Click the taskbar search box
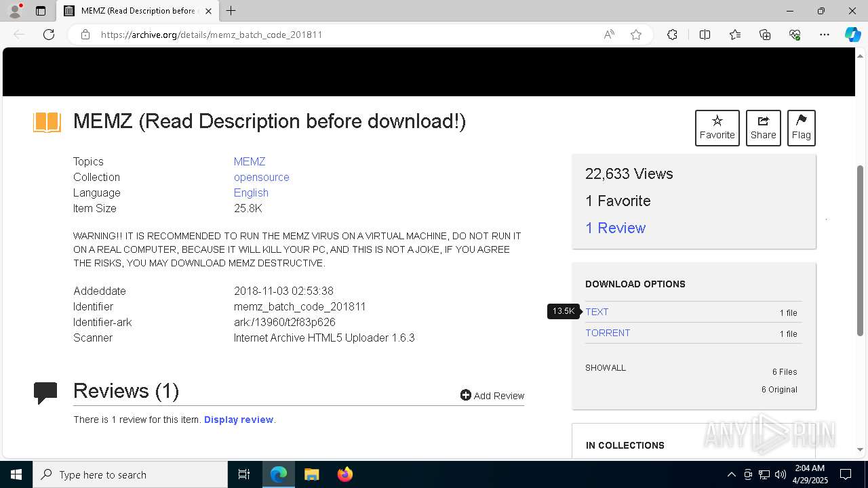The height and width of the screenshot is (488, 868). coord(130,474)
